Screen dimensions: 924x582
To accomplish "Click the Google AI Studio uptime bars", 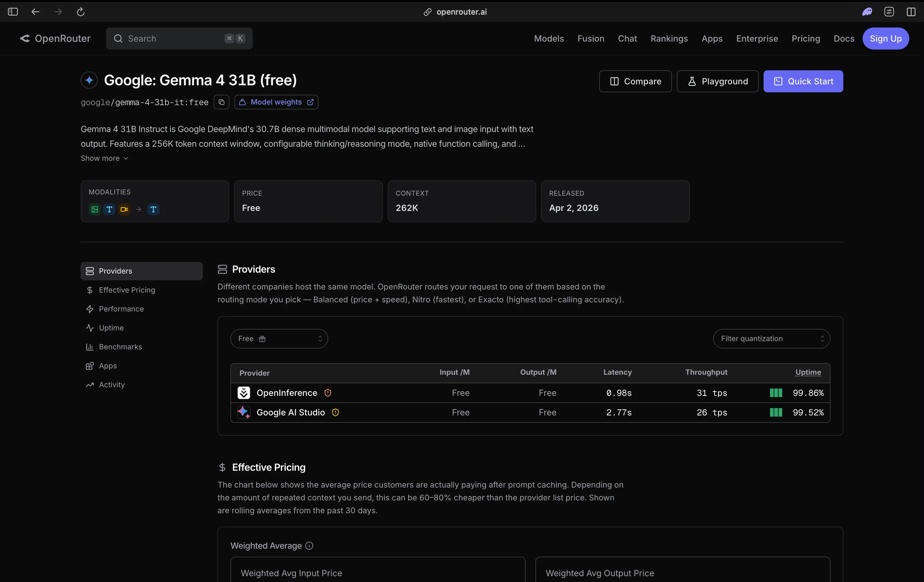I will point(776,412).
